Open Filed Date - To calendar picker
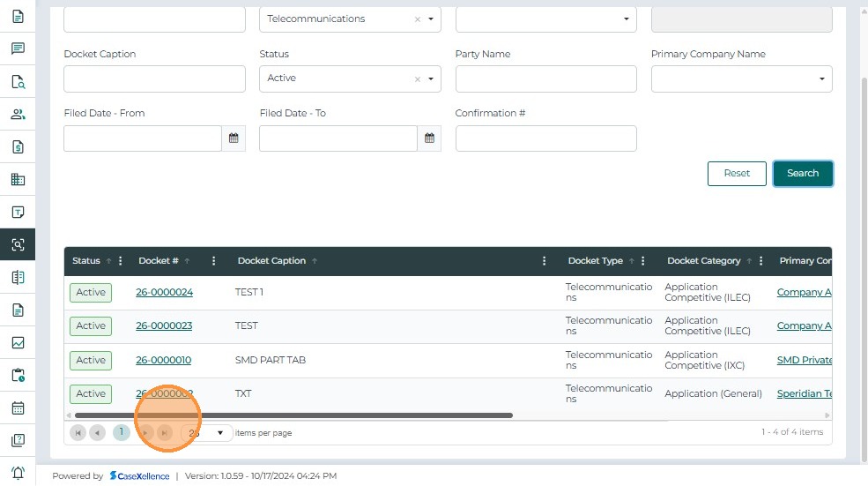The height and width of the screenshot is (486, 868). 429,138
